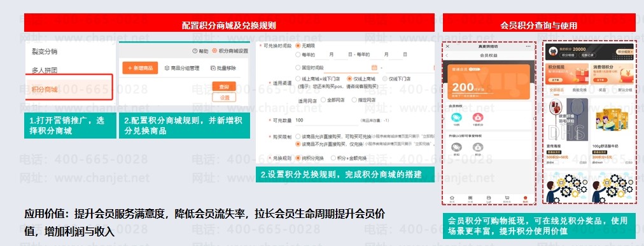Image resolution: width=644 pixels, height=246 pixels.
Task: Click the orange 查询 button
Action: tap(224, 86)
